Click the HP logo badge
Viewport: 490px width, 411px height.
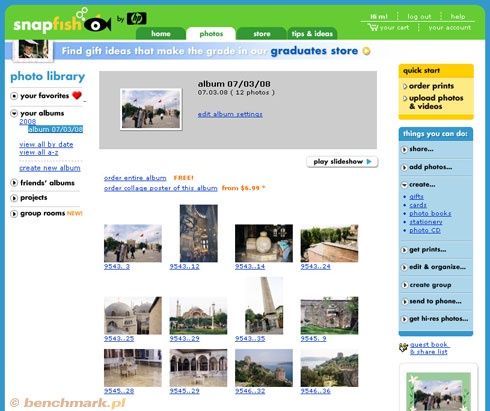(x=136, y=19)
